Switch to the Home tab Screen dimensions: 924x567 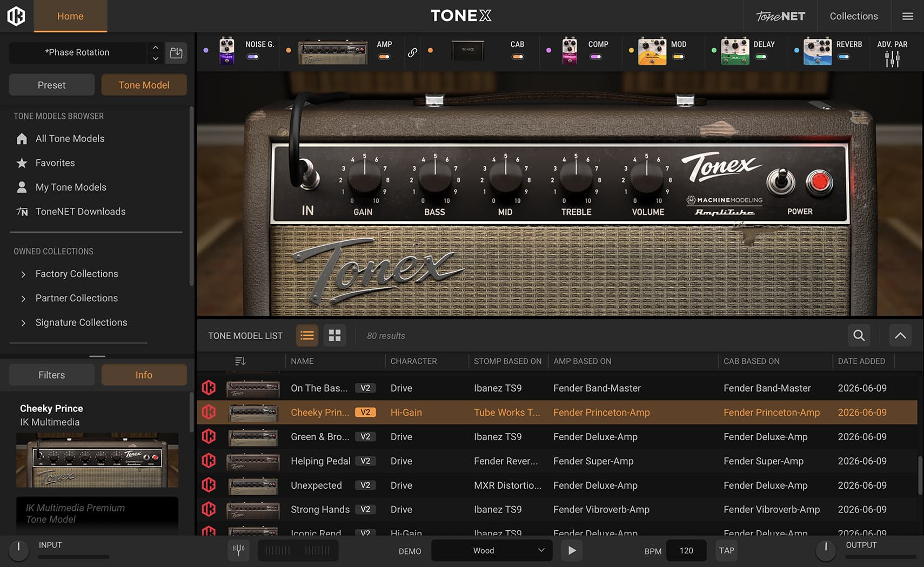pyautogui.click(x=70, y=16)
